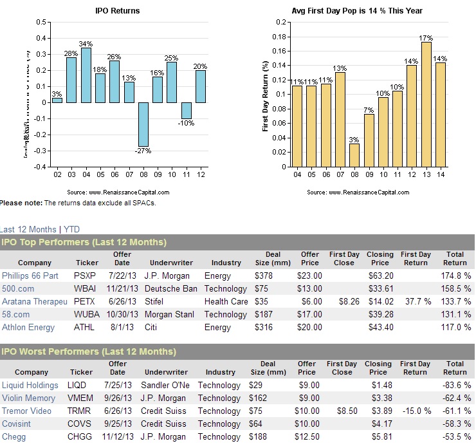476x448 pixels.
Task: Click the -15.0 % first day return value
Action: (417, 411)
